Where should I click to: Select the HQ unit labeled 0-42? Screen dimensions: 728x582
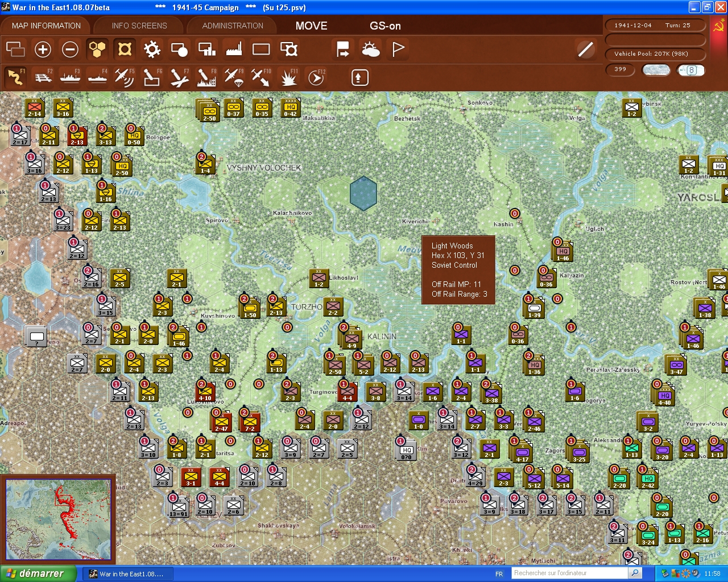coord(290,107)
